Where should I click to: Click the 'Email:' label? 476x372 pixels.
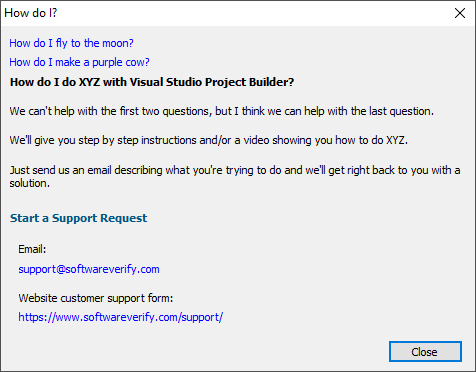point(32,249)
